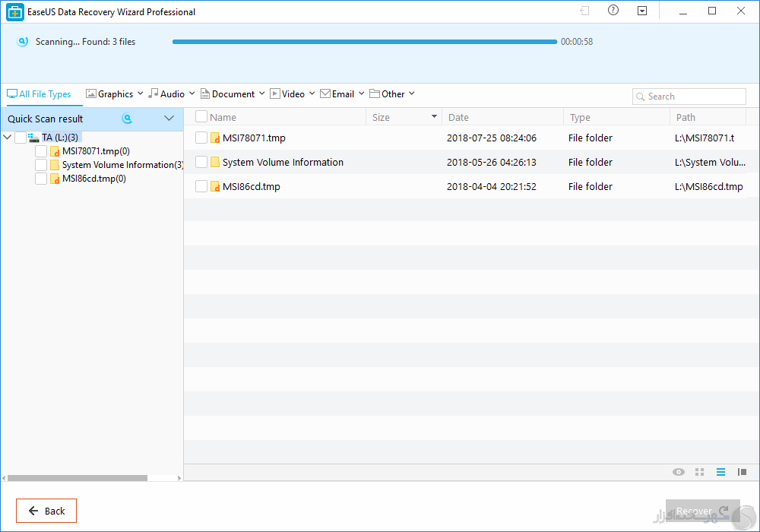Sort by the Type column header
Screen dimensions: 760x532
(x=580, y=117)
